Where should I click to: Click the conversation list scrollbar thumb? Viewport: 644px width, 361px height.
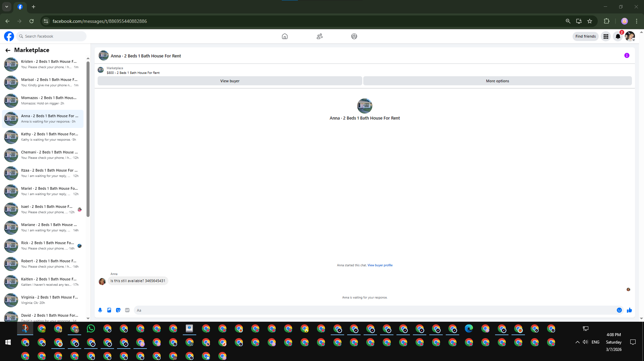(x=88, y=139)
